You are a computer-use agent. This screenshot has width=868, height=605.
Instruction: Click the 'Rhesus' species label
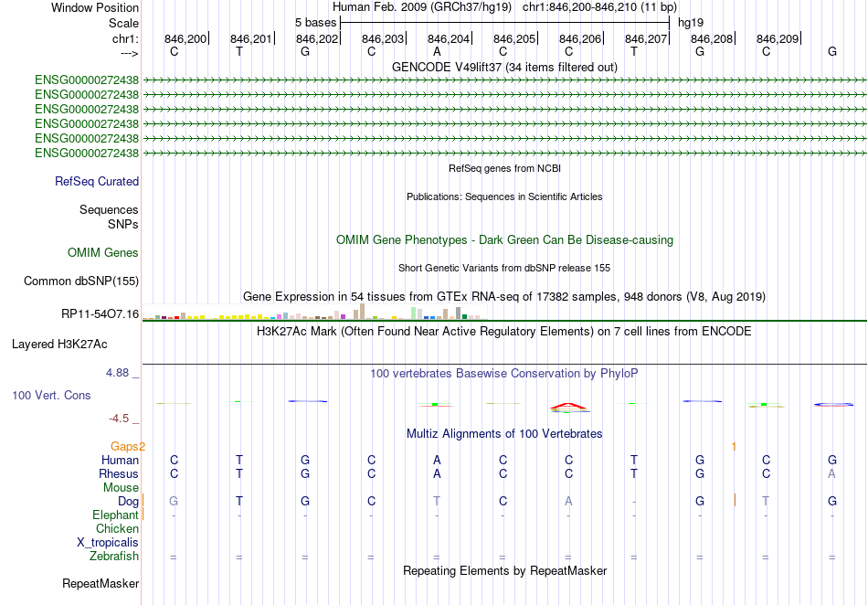click(x=119, y=474)
